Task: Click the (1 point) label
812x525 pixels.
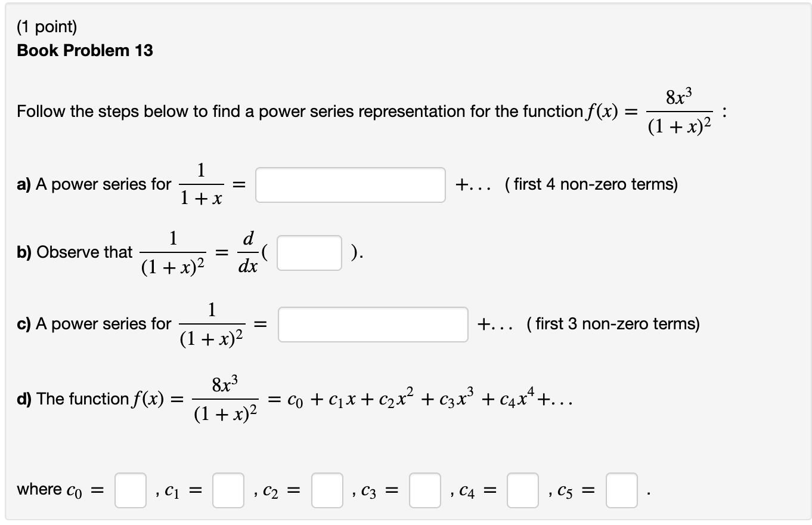Action: tap(47, 26)
